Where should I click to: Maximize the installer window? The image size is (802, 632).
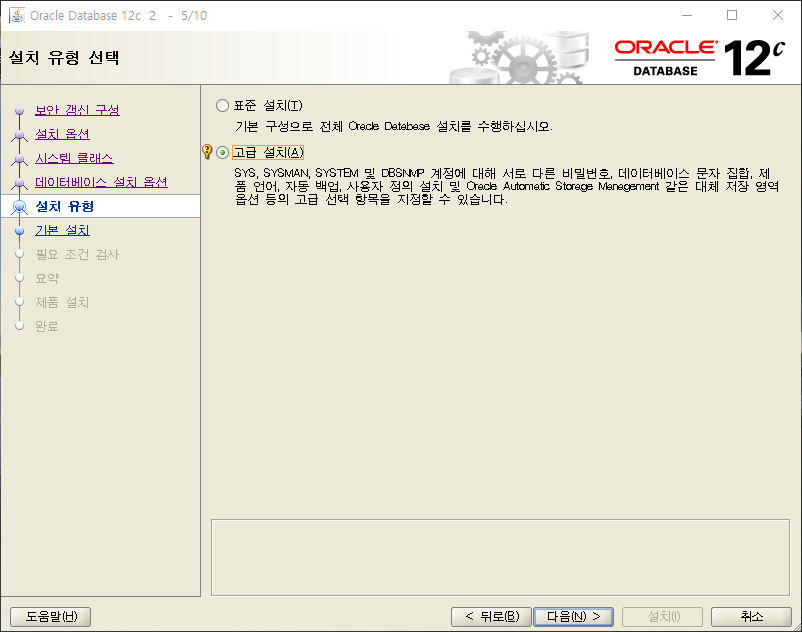[x=732, y=15]
